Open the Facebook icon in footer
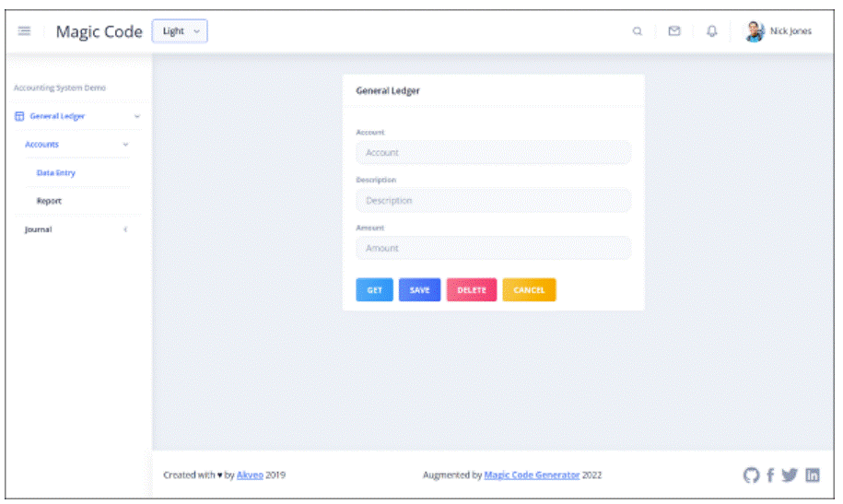 coord(770,475)
